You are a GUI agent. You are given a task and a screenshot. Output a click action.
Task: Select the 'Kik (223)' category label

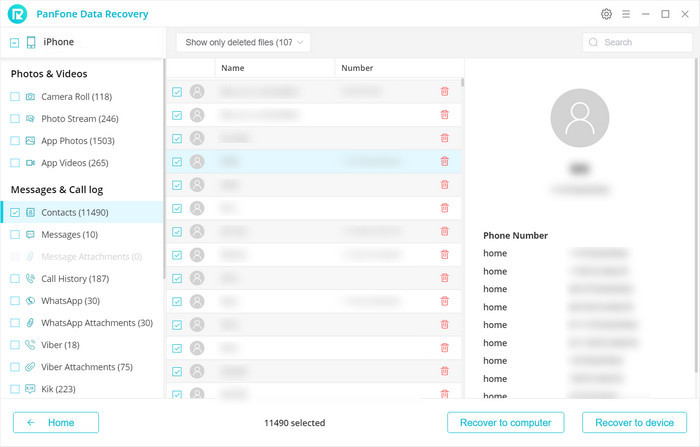(x=58, y=389)
